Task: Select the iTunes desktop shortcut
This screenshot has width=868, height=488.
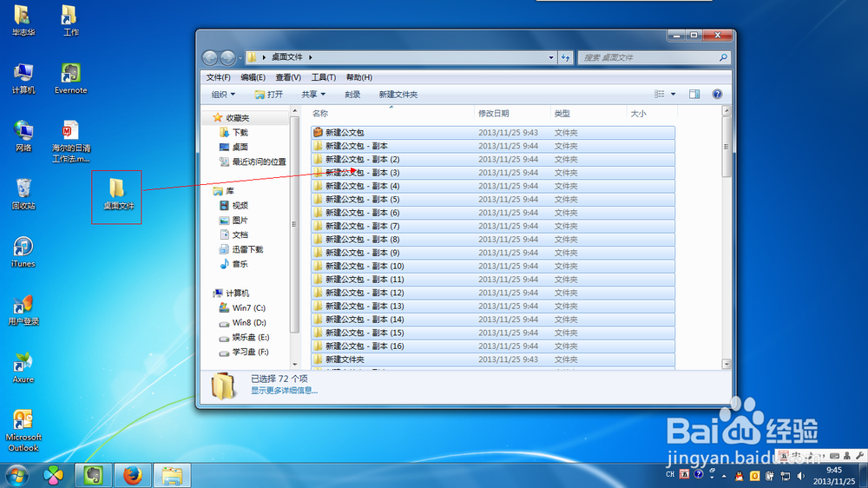Action: (23, 252)
